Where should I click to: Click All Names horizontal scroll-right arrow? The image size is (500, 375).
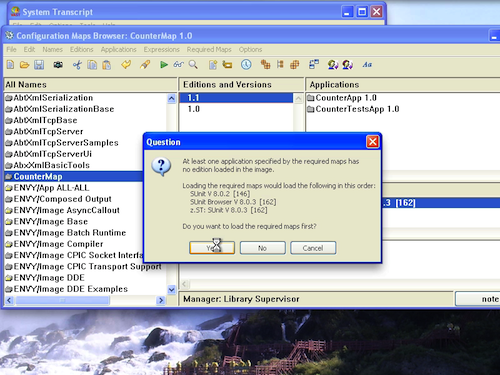161,300
